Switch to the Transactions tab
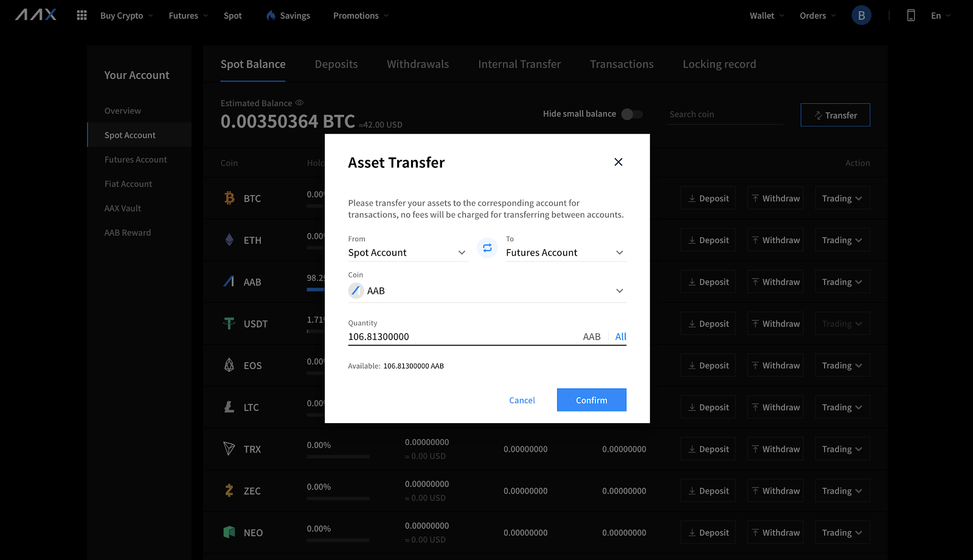 [x=622, y=64]
